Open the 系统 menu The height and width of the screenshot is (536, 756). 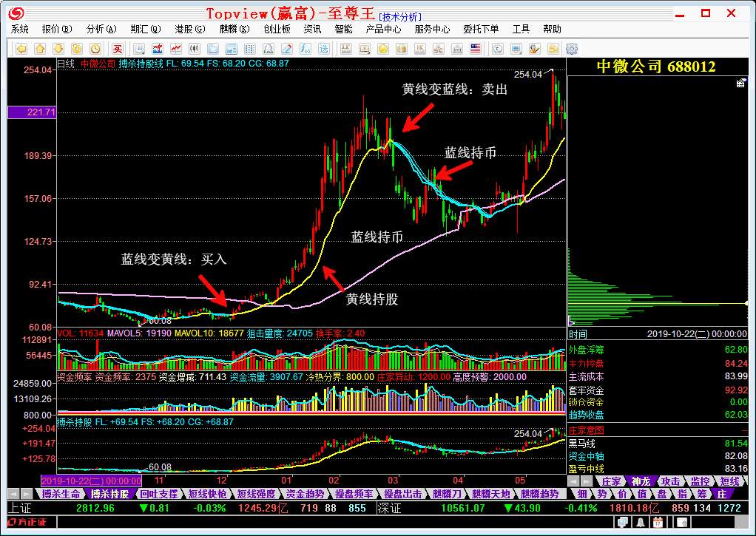click(x=20, y=30)
